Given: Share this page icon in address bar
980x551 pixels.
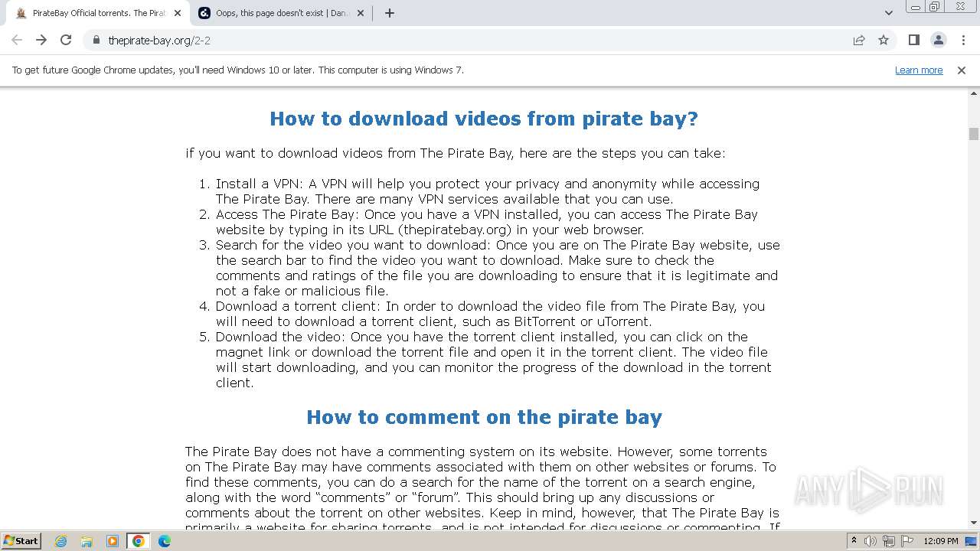Looking at the screenshot, I should [x=859, y=40].
